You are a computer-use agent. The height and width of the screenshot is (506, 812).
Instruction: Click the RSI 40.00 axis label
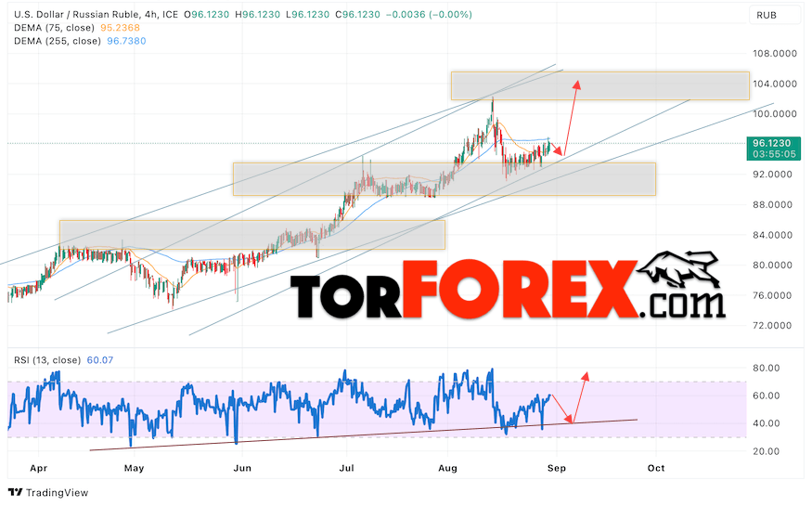coord(767,423)
